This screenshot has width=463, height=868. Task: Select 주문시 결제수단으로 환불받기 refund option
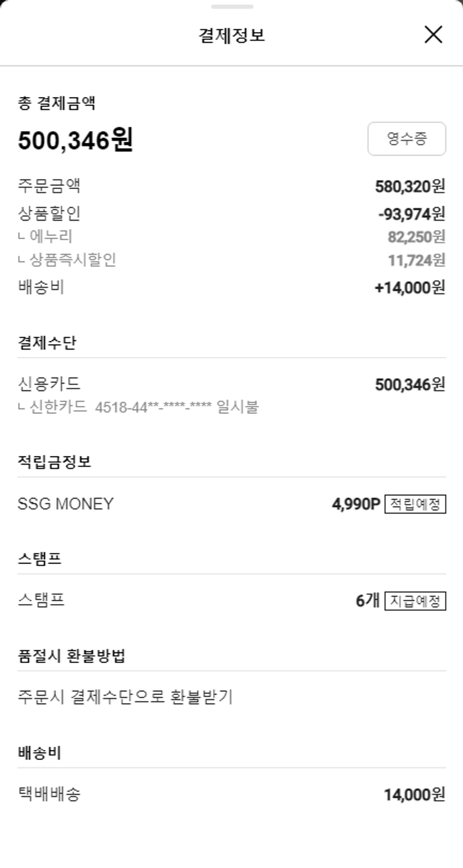pyautogui.click(x=125, y=697)
